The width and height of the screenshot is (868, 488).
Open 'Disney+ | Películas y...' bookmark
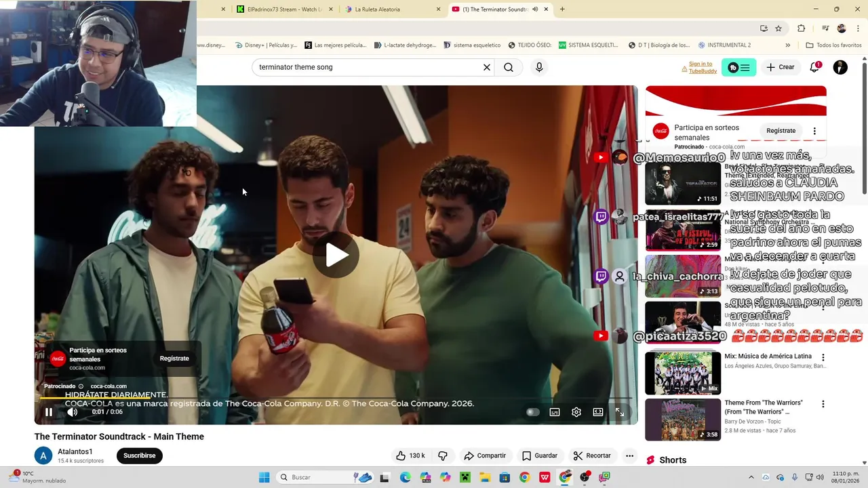point(266,45)
